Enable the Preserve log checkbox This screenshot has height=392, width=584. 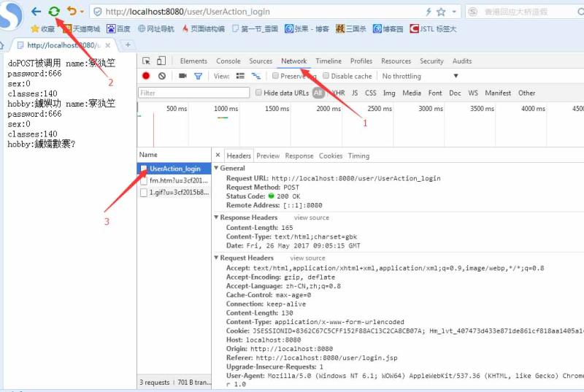coord(275,76)
